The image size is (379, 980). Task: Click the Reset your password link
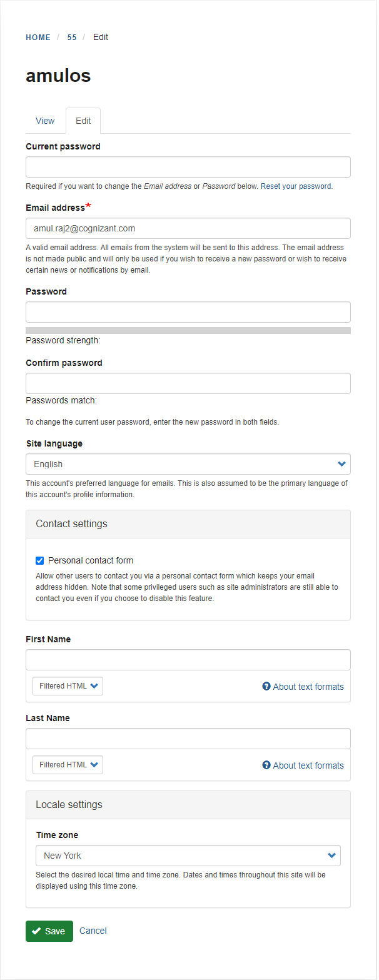click(296, 186)
